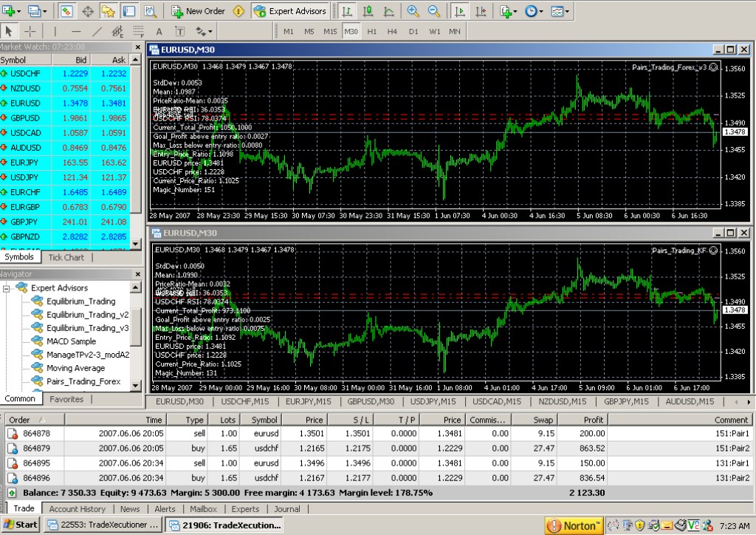This screenshot has width=756, height=535.
Task: Switch to D1 timeframe
Action: [x=413, y=31]
